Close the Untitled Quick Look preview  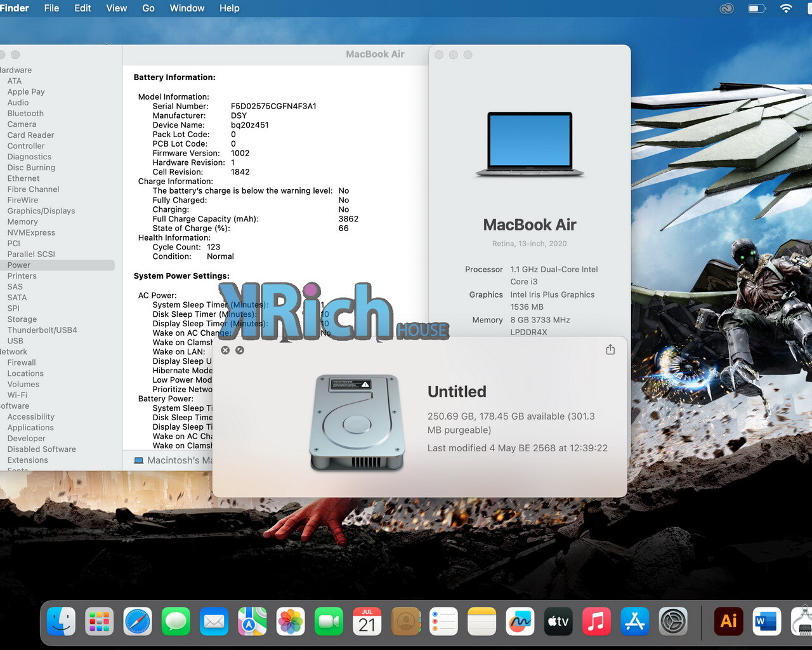(225, 350)
